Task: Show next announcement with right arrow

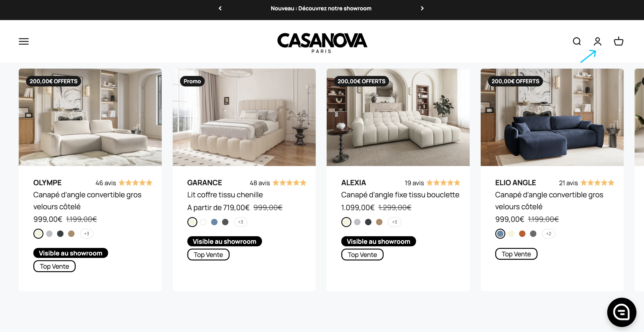Action: [422, 8]
